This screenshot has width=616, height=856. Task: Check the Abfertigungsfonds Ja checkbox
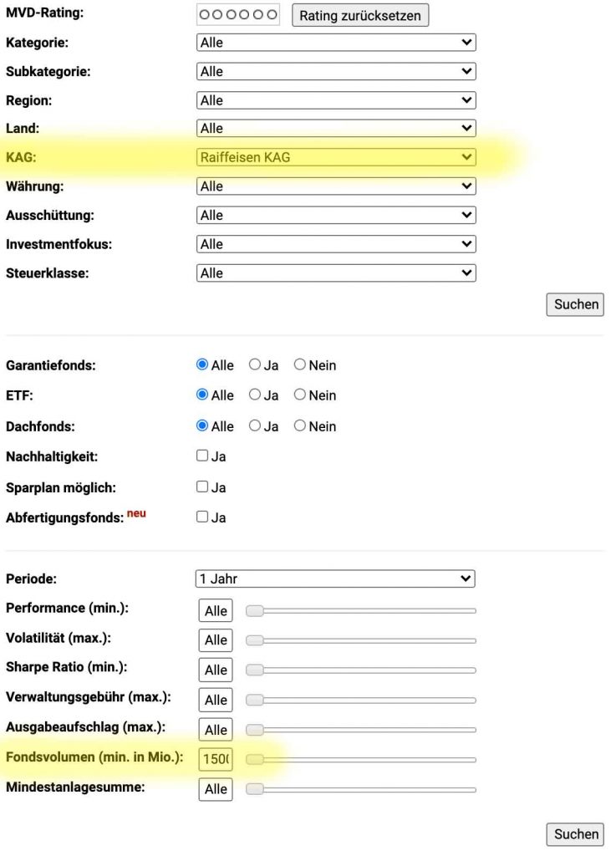point(202,517)
